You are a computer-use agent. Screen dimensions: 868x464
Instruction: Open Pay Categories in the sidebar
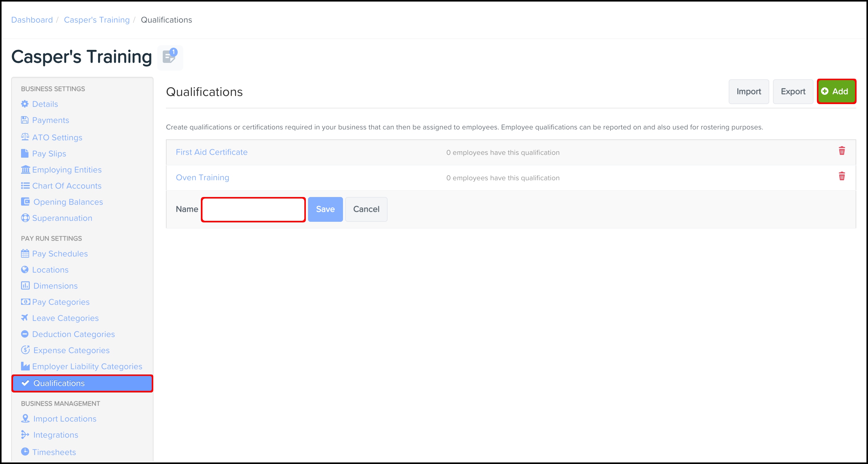(x=61, y=302)
